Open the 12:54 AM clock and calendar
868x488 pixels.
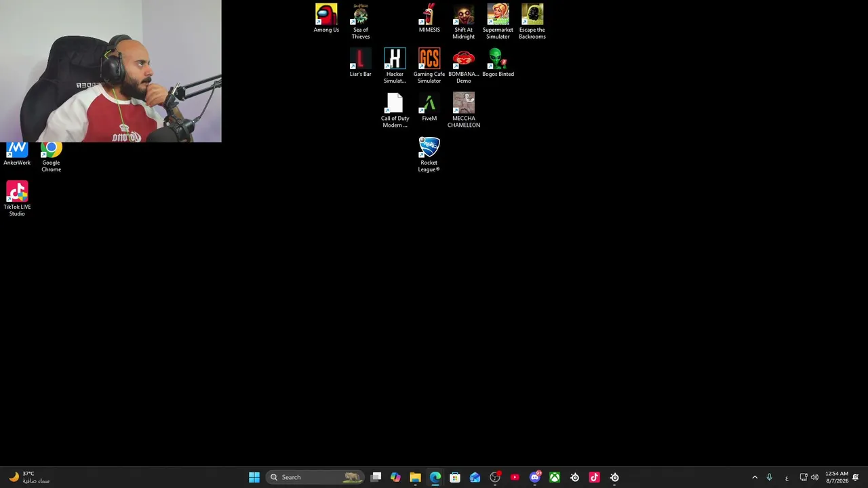[836, 477]
